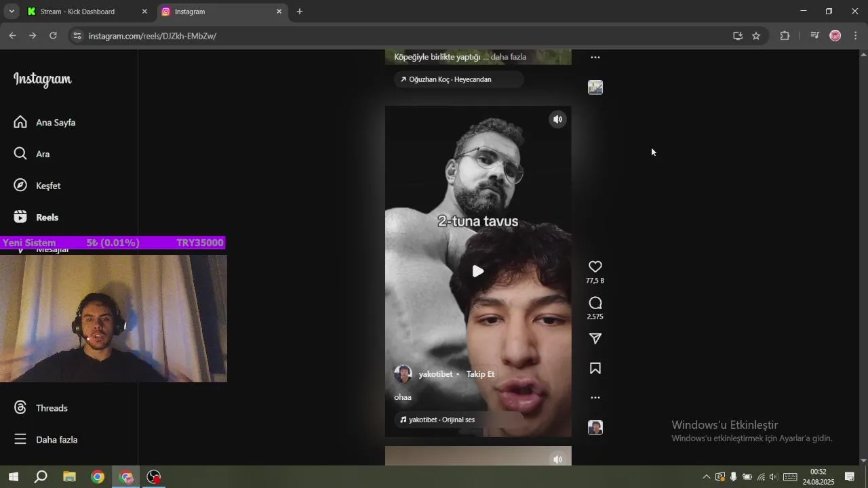Open OBS Studio from taskbar

coord(155,477)
